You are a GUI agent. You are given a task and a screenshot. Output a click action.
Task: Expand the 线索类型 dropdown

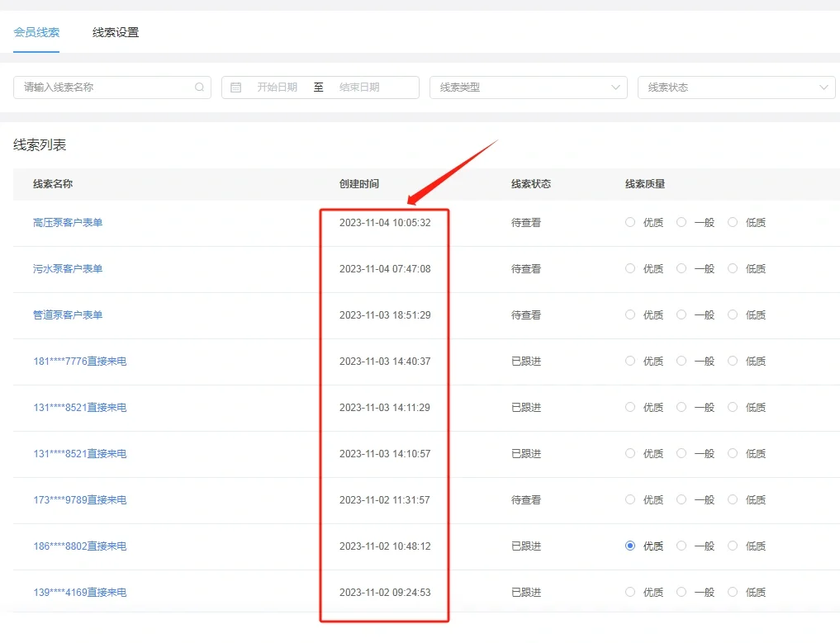pos(529,87)
